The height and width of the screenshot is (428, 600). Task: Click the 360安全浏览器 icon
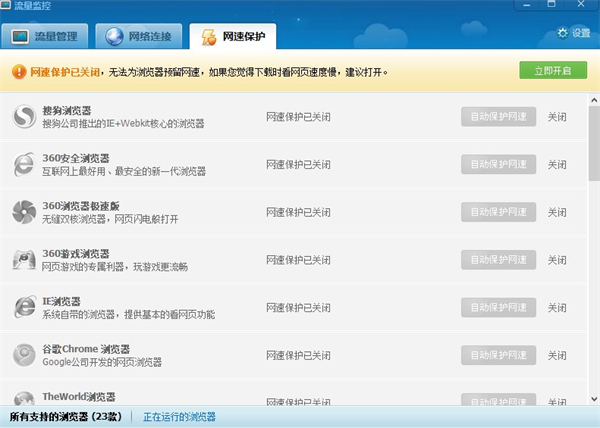(x=24, y=164)
